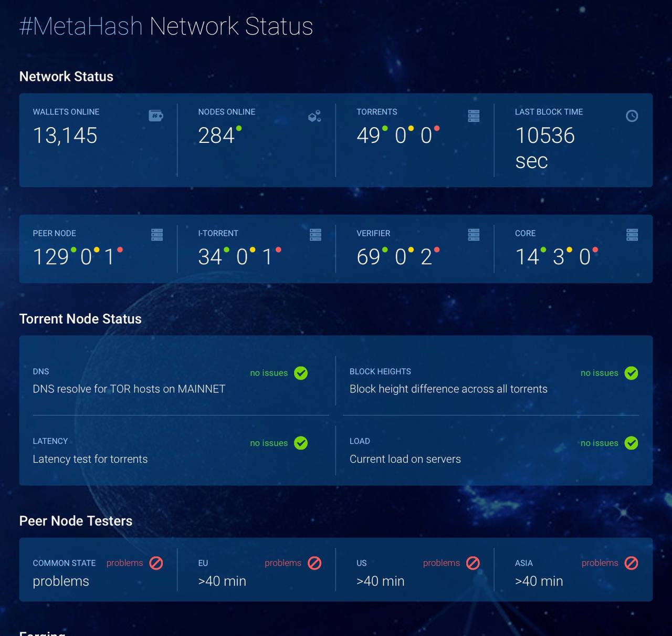The width and height of the screenshot is (672, 636).
Task: Click the US '>40 min' value
Action: (x=381, y=581)
